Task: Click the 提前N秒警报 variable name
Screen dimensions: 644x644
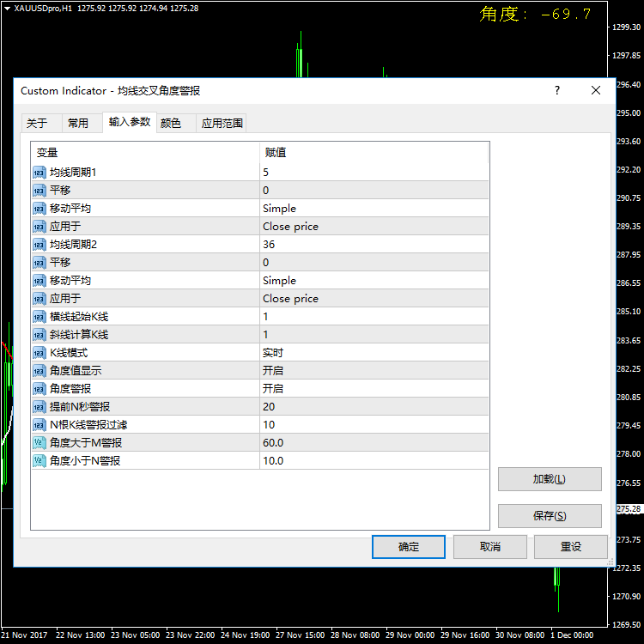Action: tap(80, 407)
